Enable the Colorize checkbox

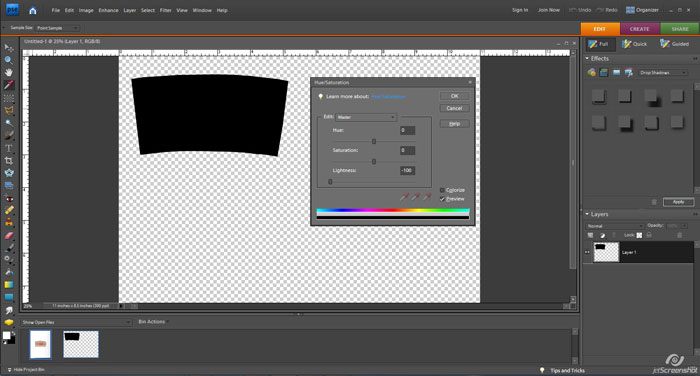442,190
